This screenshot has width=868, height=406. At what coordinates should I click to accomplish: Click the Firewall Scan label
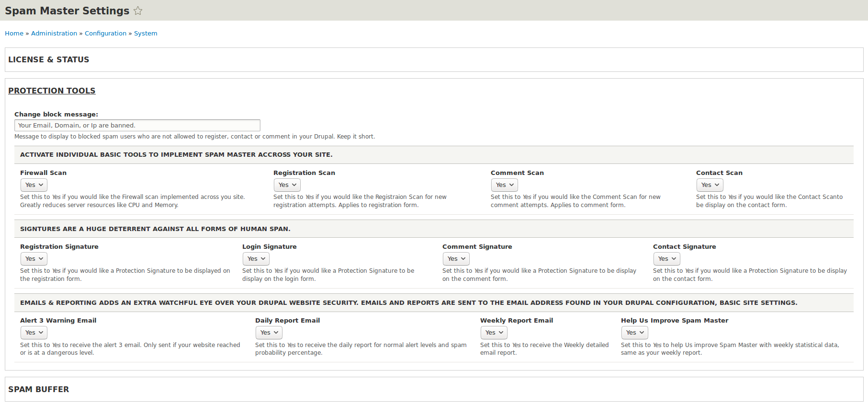pos(43,173)
